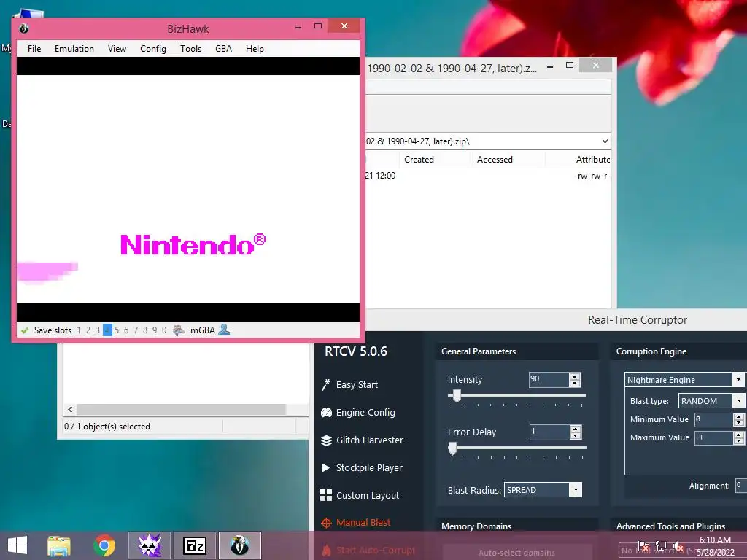
Task: Click the Intensity slider handle
Action: click(457, 396)
